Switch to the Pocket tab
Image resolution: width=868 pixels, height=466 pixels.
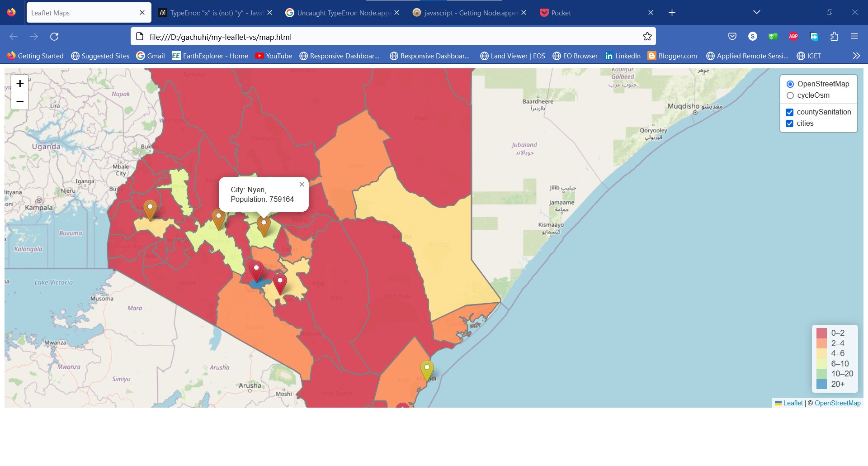tap(588, 13)
